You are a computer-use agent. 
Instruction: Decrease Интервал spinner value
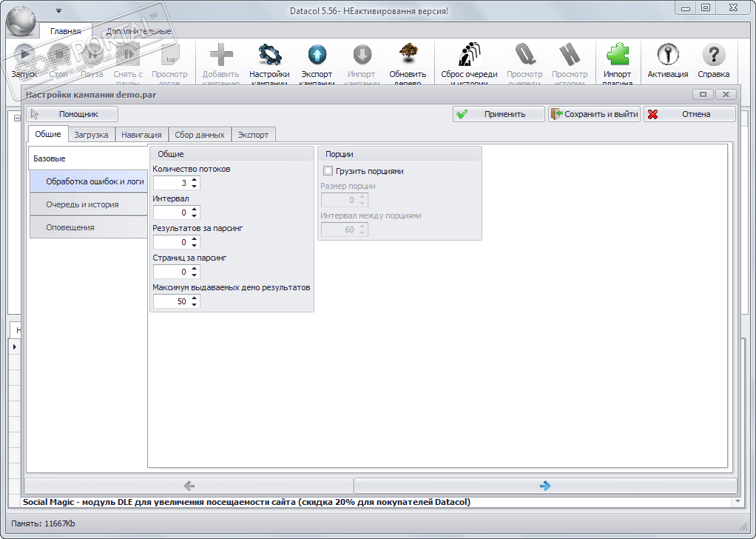coord(195,215)
